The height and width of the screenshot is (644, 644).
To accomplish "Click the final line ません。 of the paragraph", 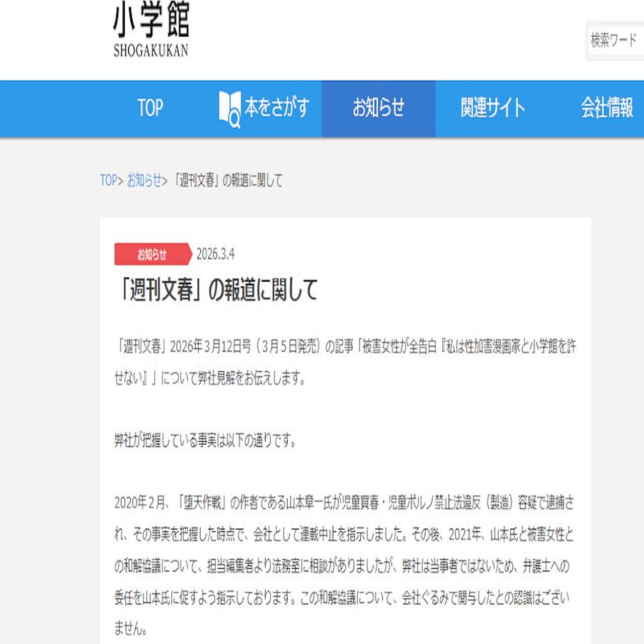I will coord(130,628).
